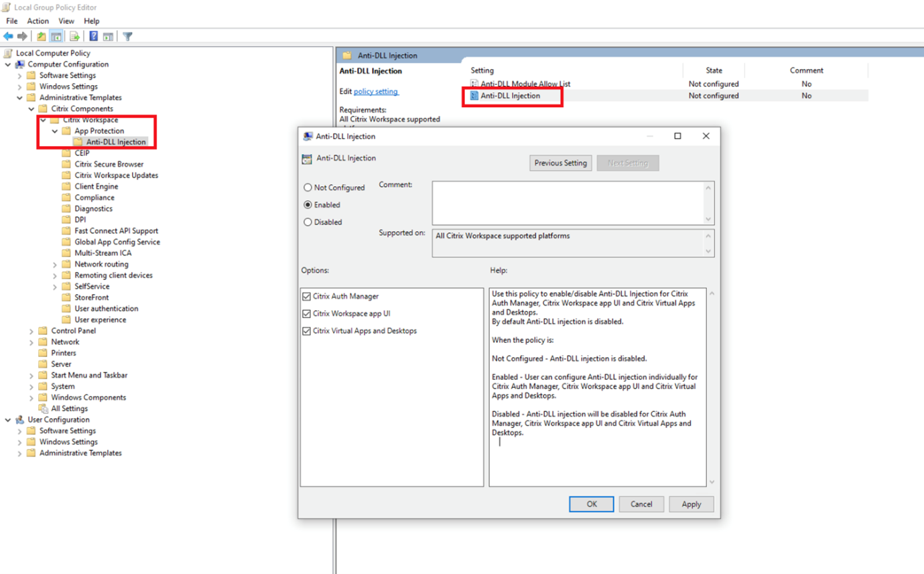Click the Filter funnel toolbar icon
The image size is (924, 574).
click(x=127, y=36)
